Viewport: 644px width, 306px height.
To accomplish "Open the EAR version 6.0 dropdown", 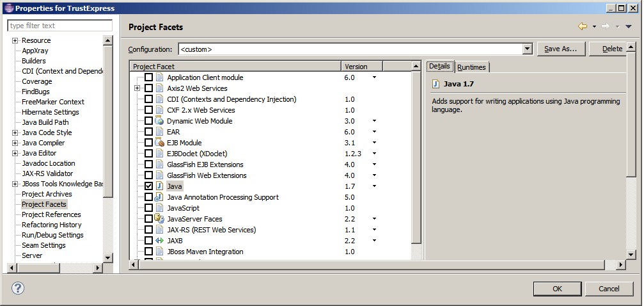I will (x=374, y=132).
